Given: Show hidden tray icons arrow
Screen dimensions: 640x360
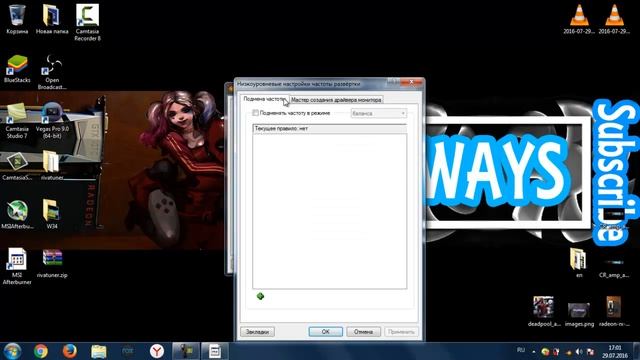Looking at the screenshot, I should 533,351.
